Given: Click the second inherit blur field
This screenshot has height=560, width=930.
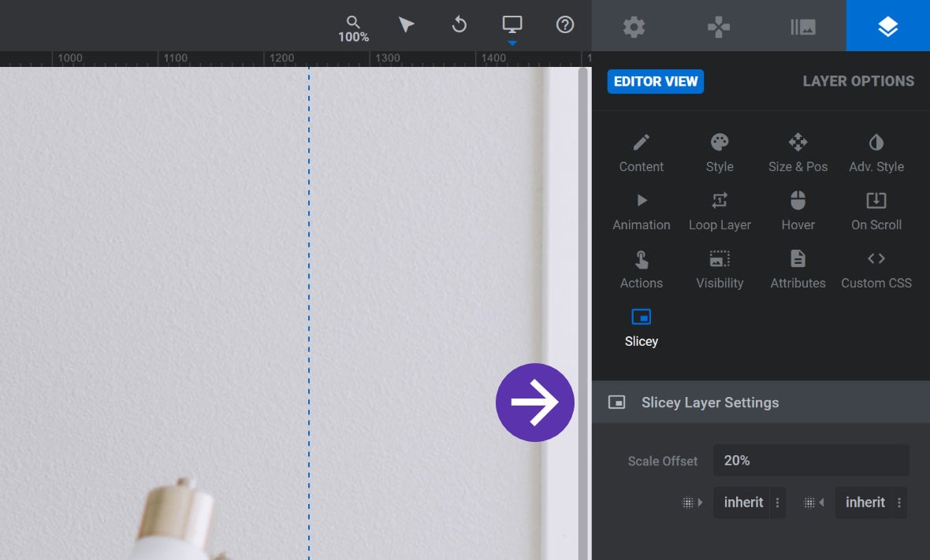Looking at the screenshot, I should coord(864,503).
